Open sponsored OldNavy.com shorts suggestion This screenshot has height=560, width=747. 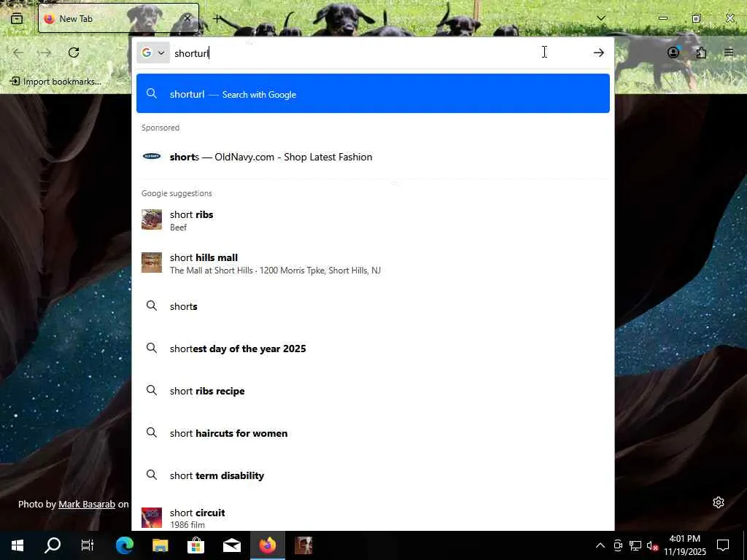tap(373, 157)
